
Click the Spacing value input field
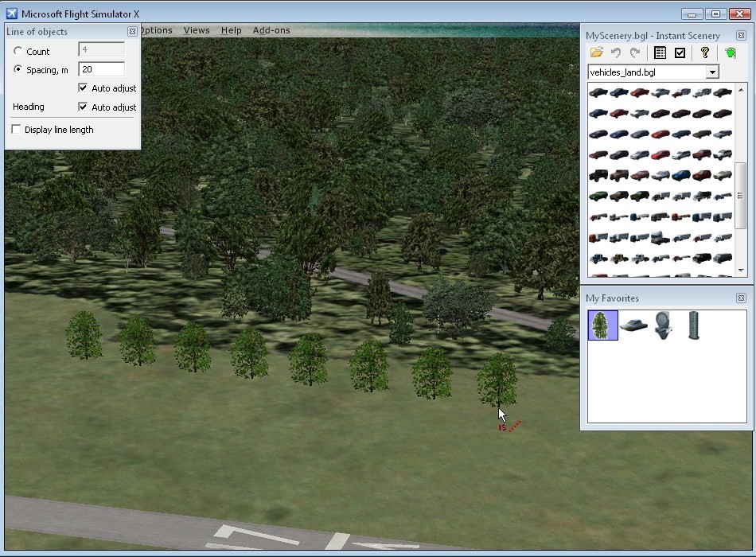101,70
